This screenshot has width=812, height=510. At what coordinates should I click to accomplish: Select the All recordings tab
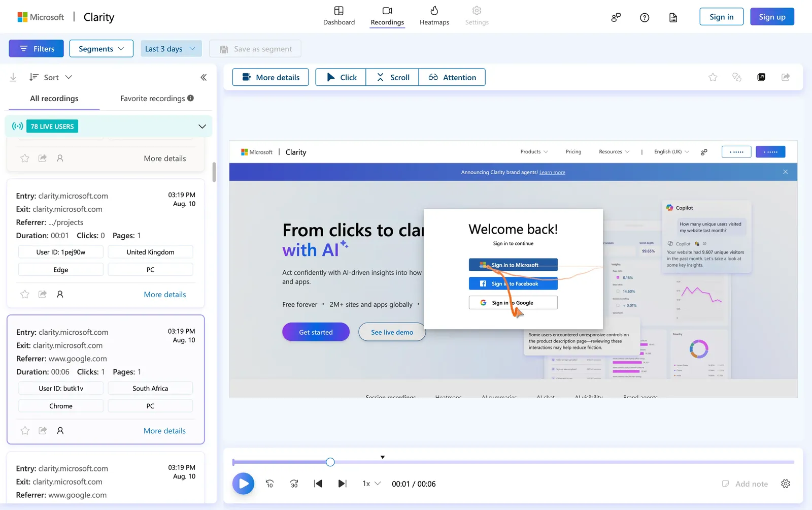click(x=54, y=99)
